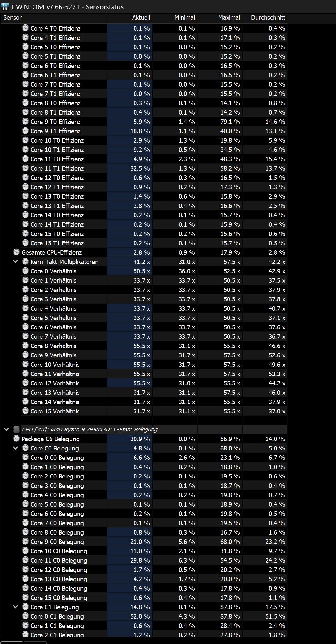Click sensor icon of Core 11 T1 Effizienz
Viewport: 336px width, 644px height.
25,168
